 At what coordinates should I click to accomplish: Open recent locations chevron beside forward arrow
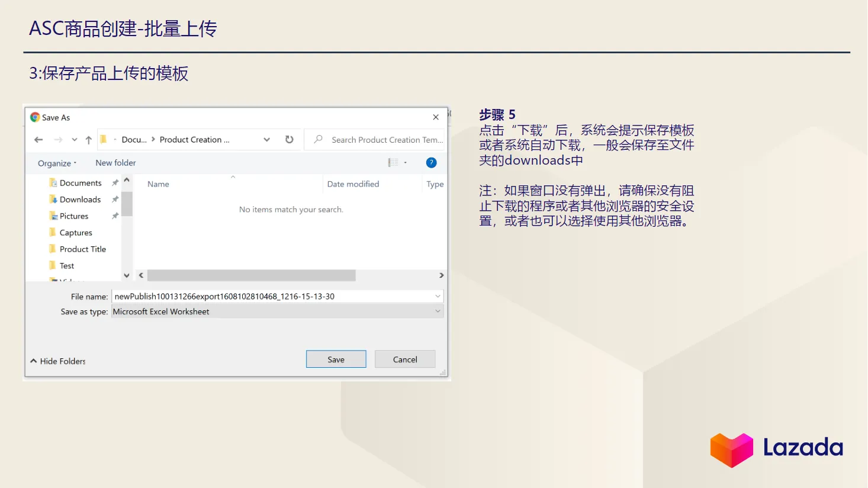click(x=73, y=139)
